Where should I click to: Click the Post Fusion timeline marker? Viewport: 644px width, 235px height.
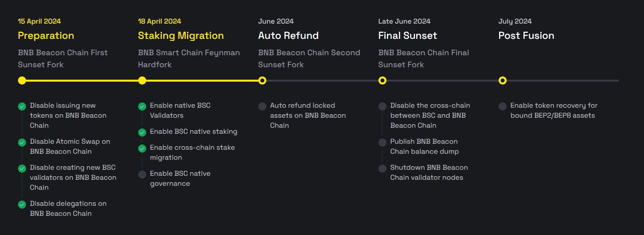click(x=503, y=80)
